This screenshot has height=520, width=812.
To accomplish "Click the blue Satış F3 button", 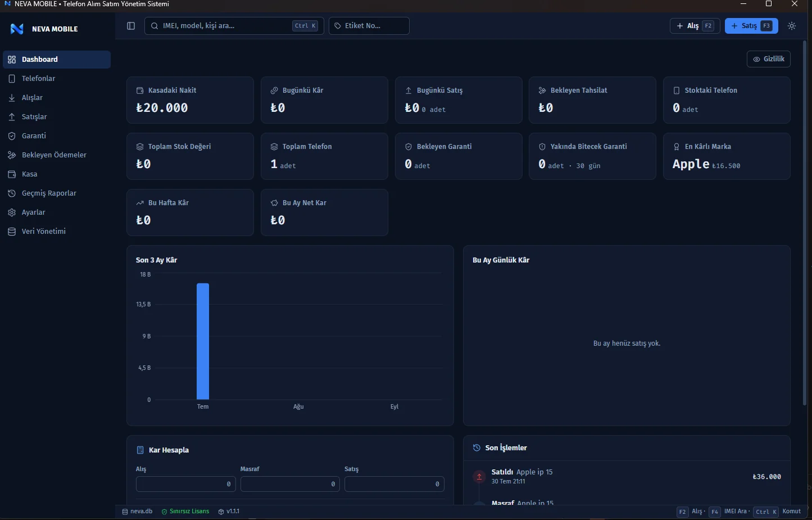I will 751,26.
